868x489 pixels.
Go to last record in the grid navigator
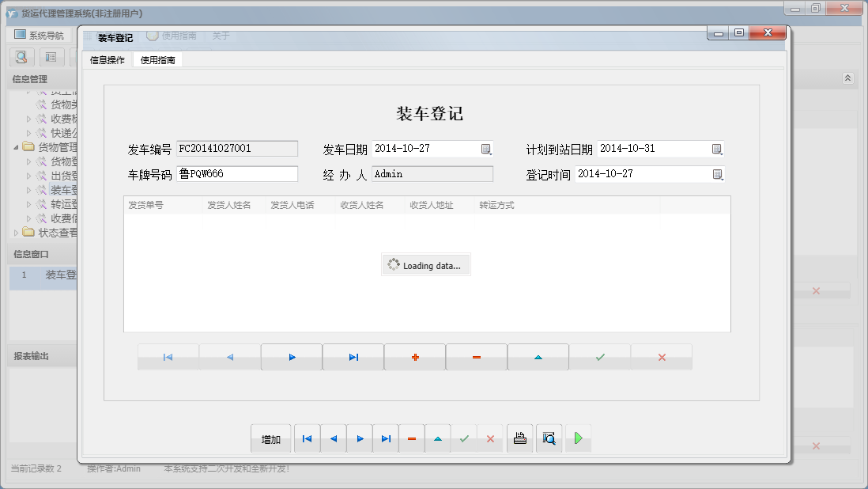[353, 358]
